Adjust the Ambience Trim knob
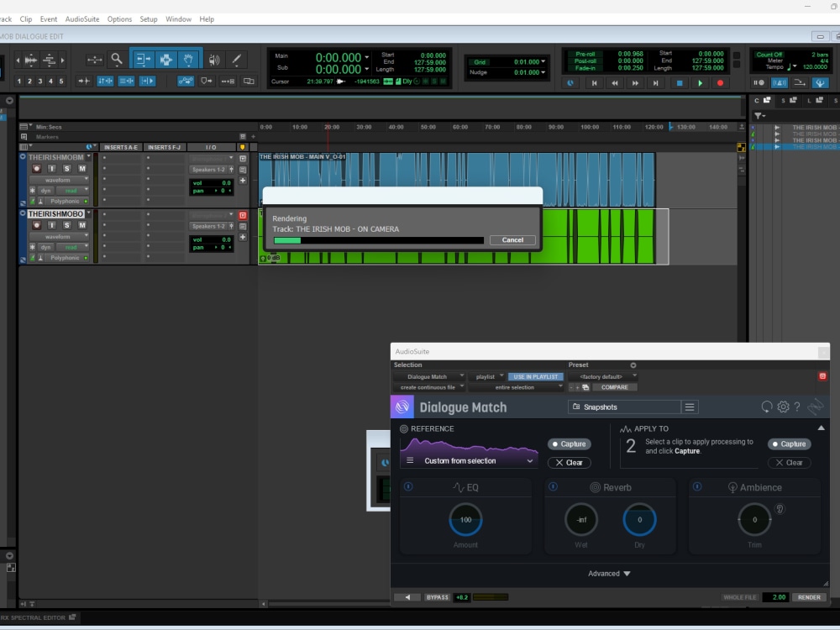The image size is (840, 630). pyautogui.click(x=754, y=520)
